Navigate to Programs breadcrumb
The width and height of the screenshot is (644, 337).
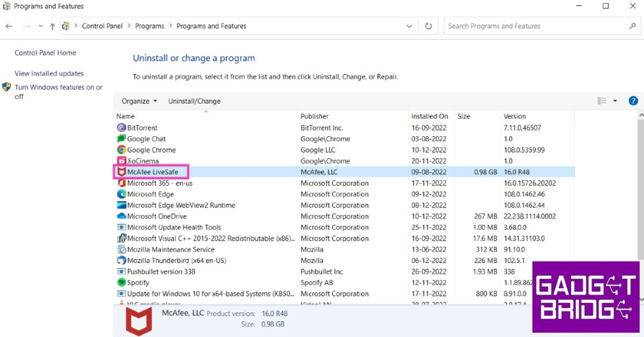coord(150,26)
